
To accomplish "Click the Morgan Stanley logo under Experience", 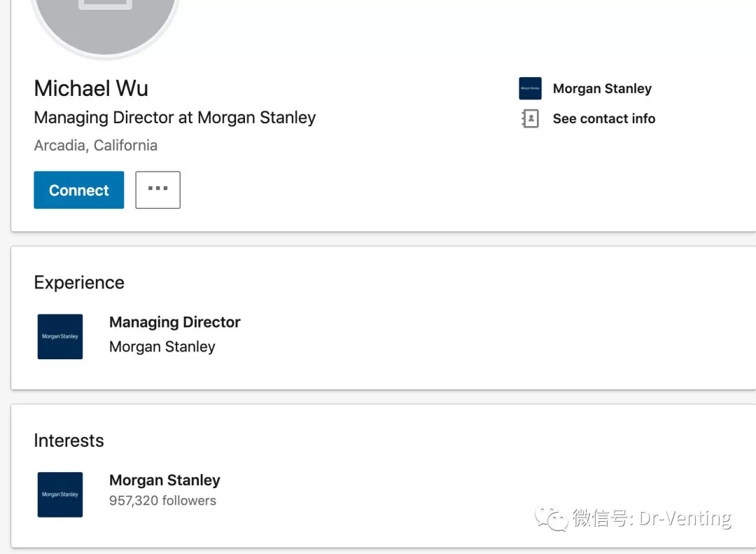I will (x=60, y=336).
